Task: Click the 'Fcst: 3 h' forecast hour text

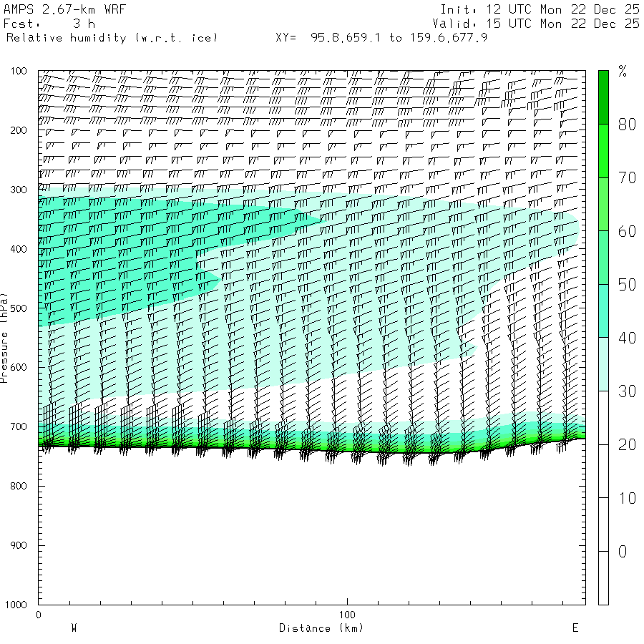Action: [49, 24]
